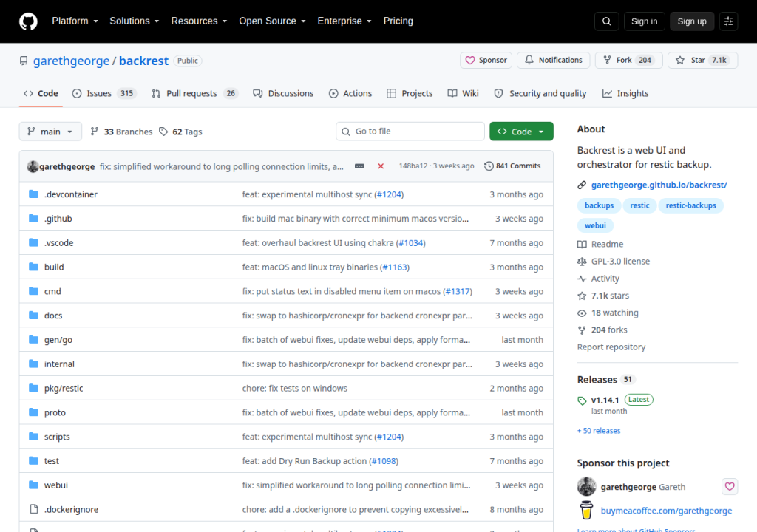Select the backups topic tag
This screenshot has width=757, height=532.
point(599,205)
